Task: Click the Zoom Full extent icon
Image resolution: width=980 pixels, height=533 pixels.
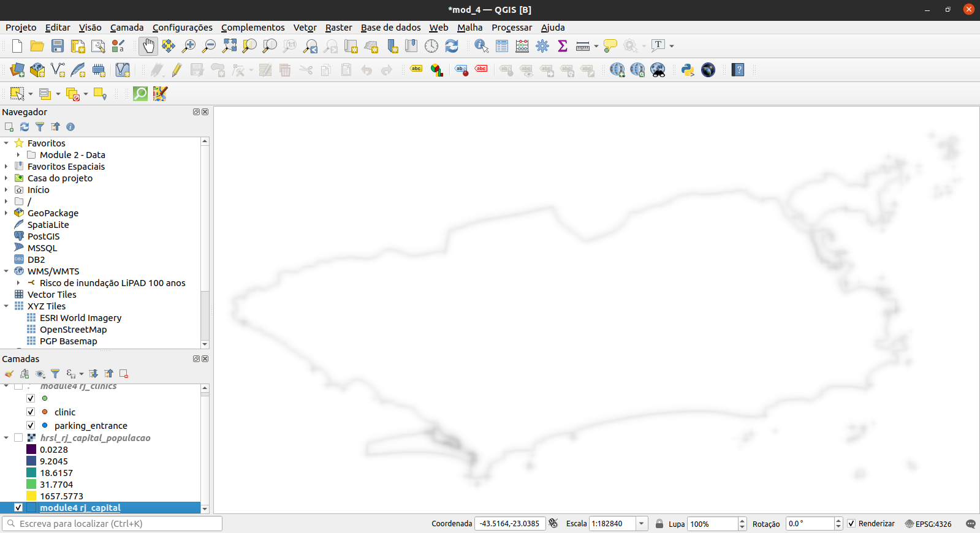Action: pos(229,46)
